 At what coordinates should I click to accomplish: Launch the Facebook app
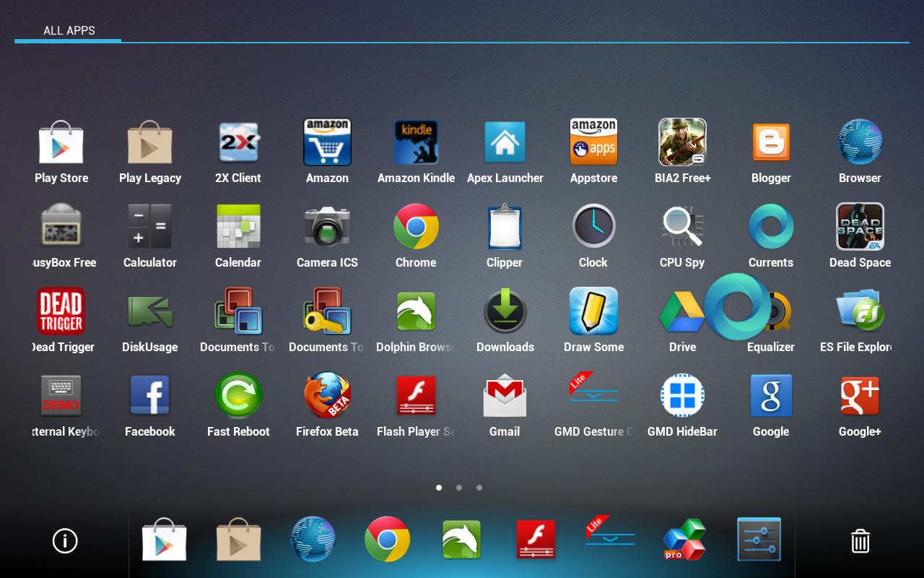point(150,396)
